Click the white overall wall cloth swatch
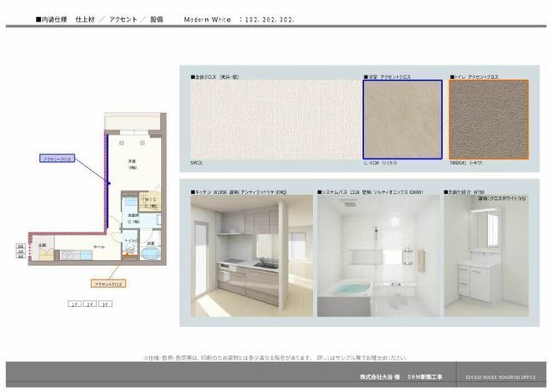Viewport: 549px width, 392px height. (273, 120)
